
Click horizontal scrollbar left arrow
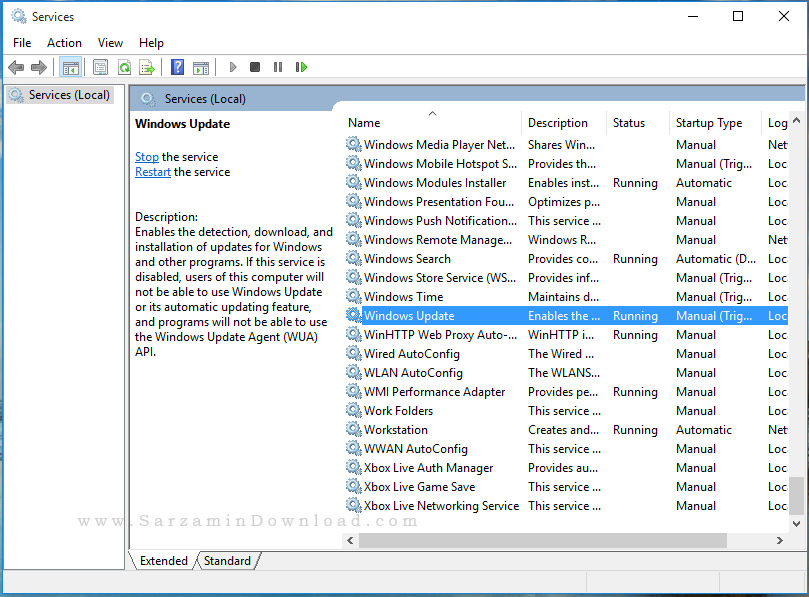[350, 540]
